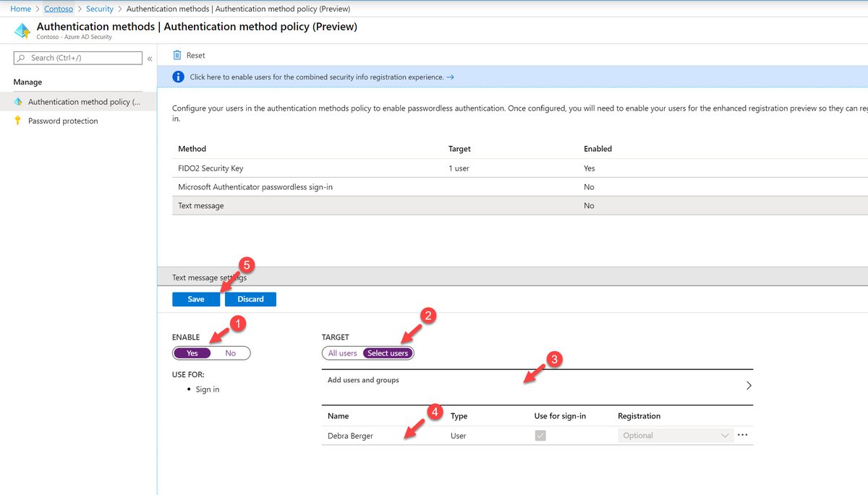This screenshot has width=868, height=495.
Task: Open Security from the breadcrumb
Action: [x=99, y=9]
